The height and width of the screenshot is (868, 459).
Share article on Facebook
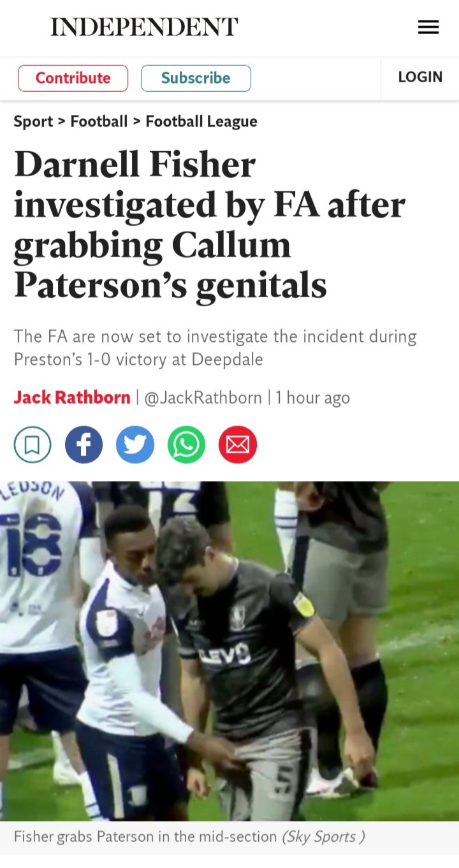(x=84, y=445)
